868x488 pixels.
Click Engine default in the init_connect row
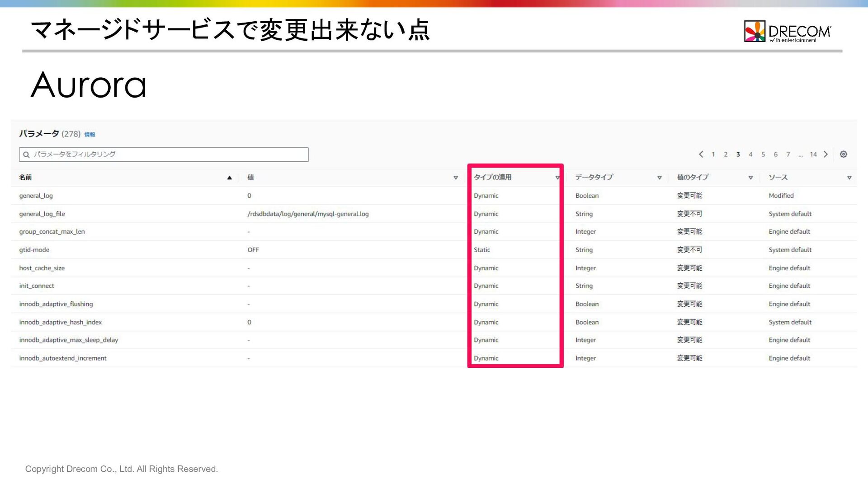(789, 286)
